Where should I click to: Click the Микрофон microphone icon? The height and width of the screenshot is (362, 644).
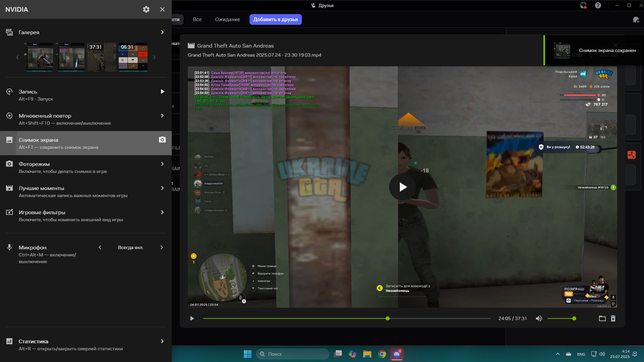9,247
